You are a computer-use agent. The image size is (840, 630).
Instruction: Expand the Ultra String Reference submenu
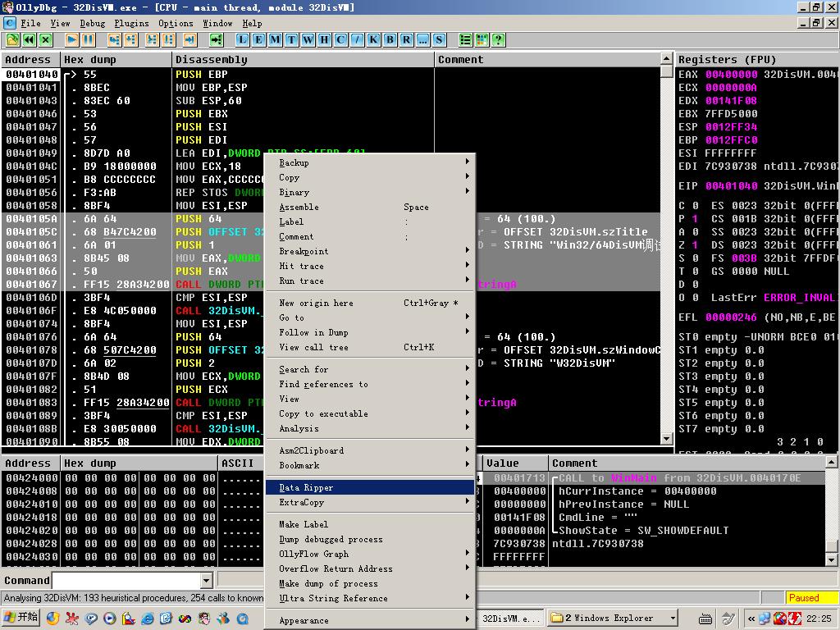click(x=370, y=598)
